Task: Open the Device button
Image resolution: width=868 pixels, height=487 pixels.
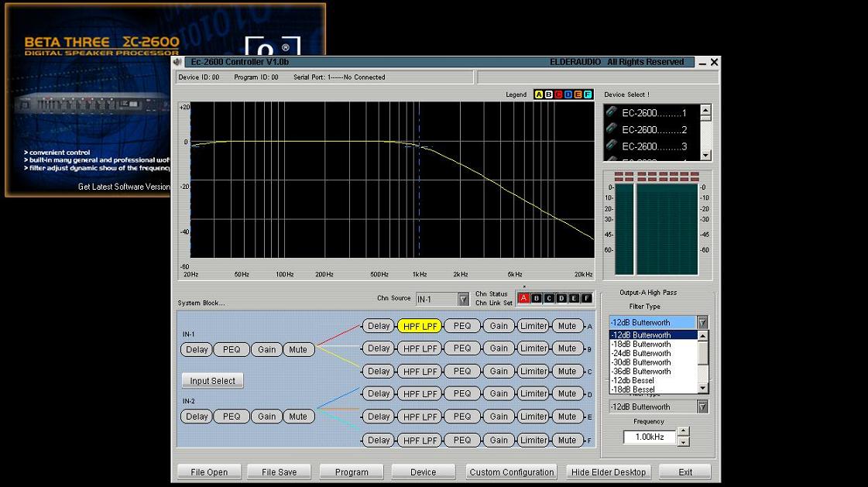Action: [x=423, y=472]
